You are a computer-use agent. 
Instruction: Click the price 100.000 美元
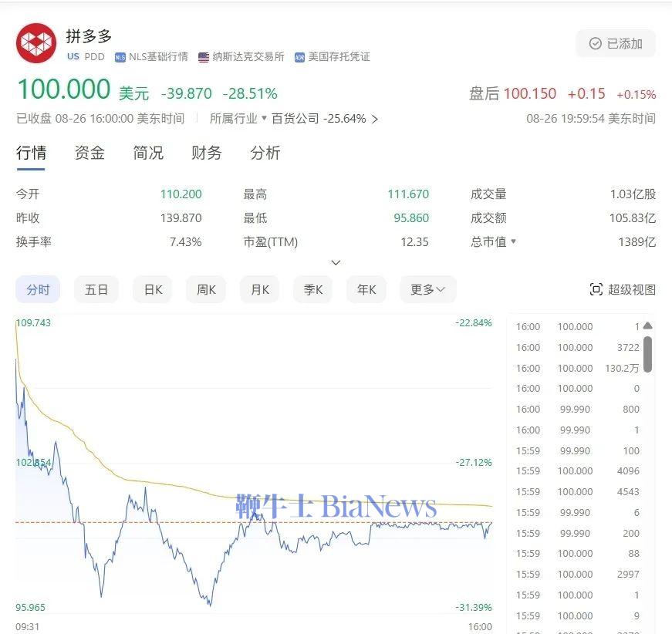(x=83, y=89)
